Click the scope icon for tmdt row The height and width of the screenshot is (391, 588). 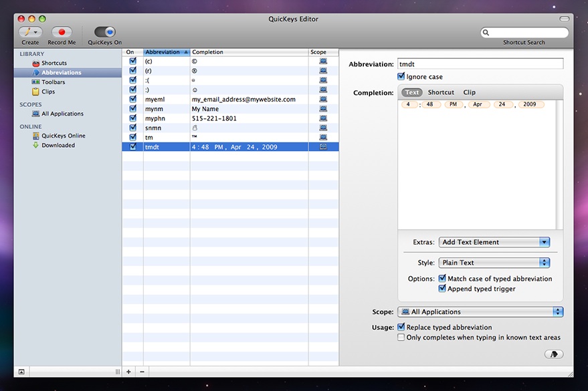pos(323,147)
